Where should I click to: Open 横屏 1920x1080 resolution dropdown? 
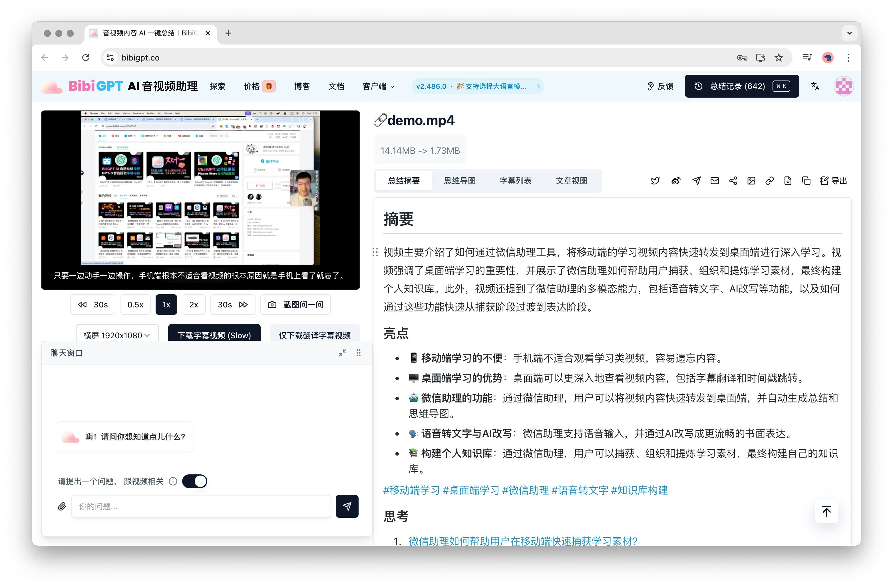117,335
